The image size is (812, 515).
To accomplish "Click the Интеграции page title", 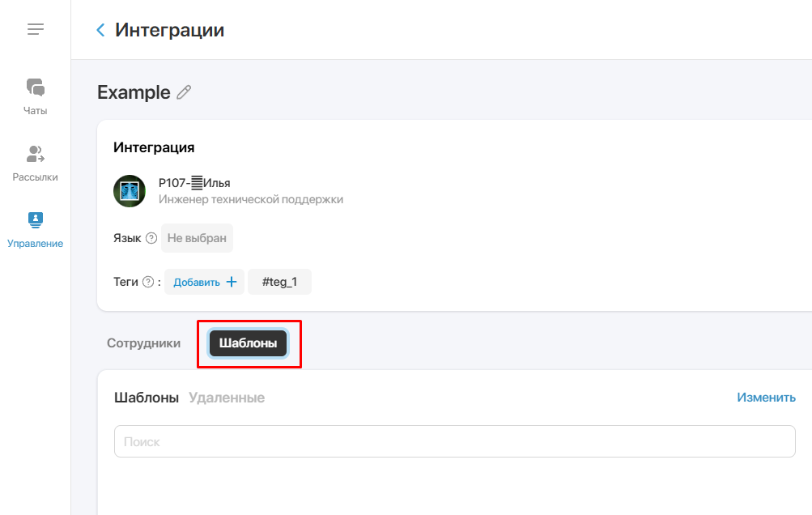I will tap(169, 30).
